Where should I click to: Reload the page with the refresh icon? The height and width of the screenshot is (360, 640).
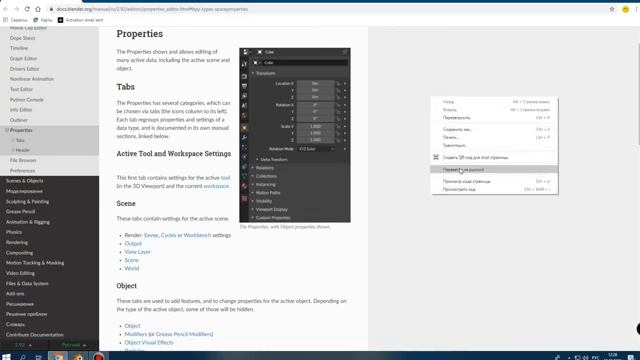27,9
